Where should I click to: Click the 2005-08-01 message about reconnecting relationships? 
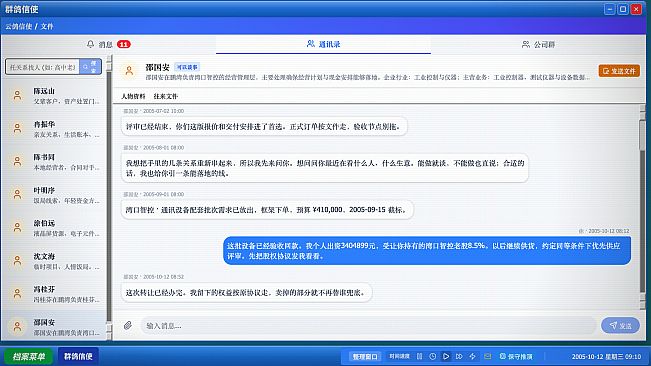click(x=325, y=168)
